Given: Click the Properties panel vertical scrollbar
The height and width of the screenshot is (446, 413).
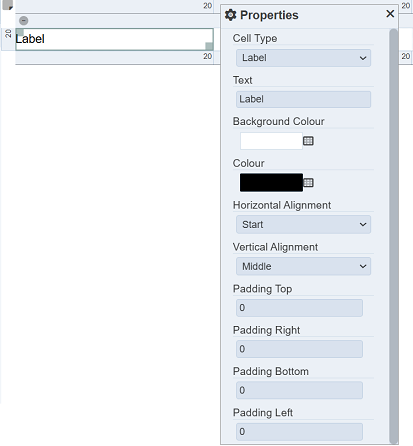Looking at the screenshot, I should point(394,236).
